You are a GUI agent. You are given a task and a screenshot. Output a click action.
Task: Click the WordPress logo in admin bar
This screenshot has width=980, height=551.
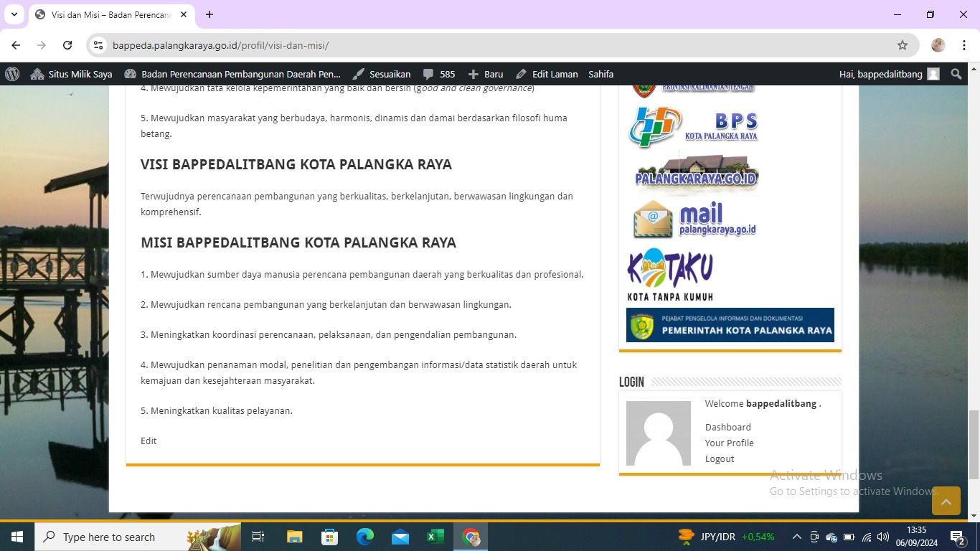(x=12, y=74)
